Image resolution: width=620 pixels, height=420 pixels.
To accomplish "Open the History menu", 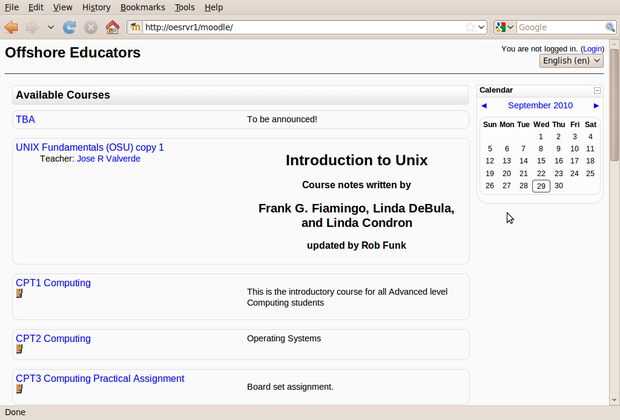I will tap(96, 7).
